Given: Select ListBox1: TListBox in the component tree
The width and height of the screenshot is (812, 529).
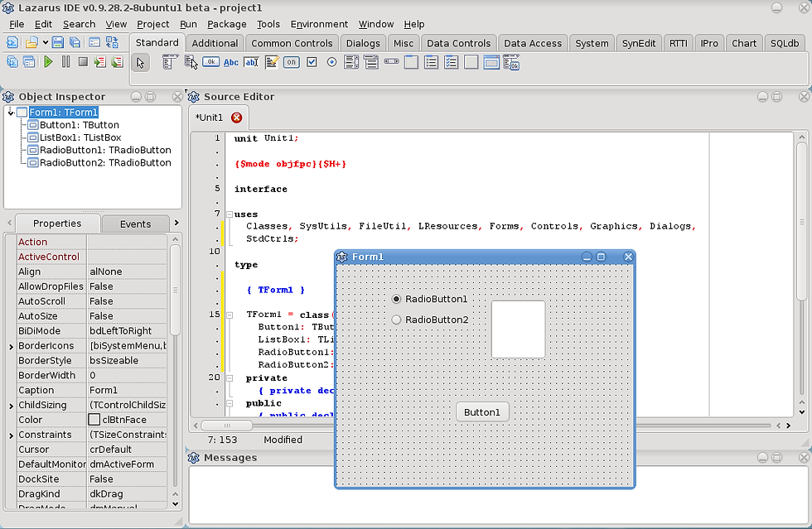Looking at the screenshot, I should pos(80,137).
